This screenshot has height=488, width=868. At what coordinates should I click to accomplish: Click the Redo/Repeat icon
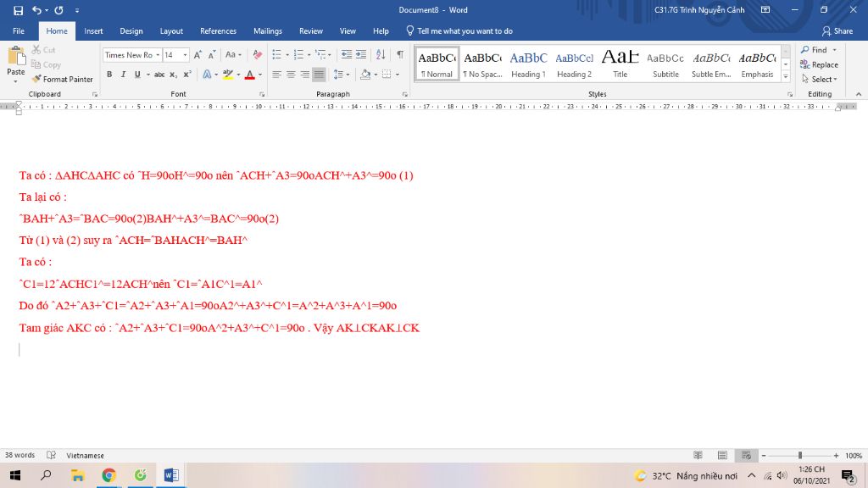[58, 10]
